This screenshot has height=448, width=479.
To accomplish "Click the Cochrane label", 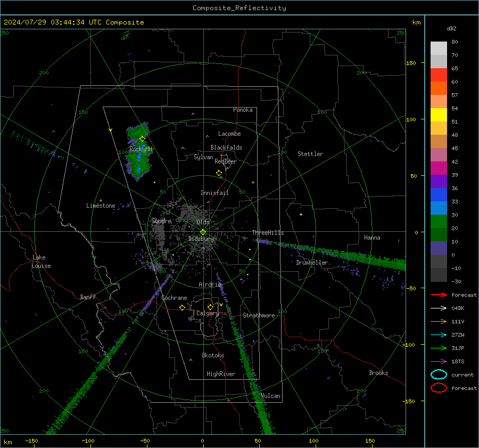I will (x=174, y=298).
